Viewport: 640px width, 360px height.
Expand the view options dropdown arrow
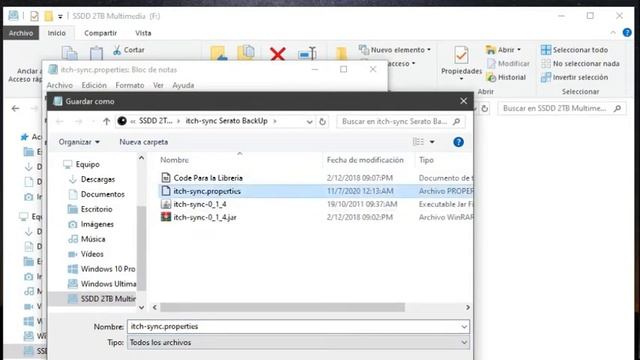(x=432, y=142)
